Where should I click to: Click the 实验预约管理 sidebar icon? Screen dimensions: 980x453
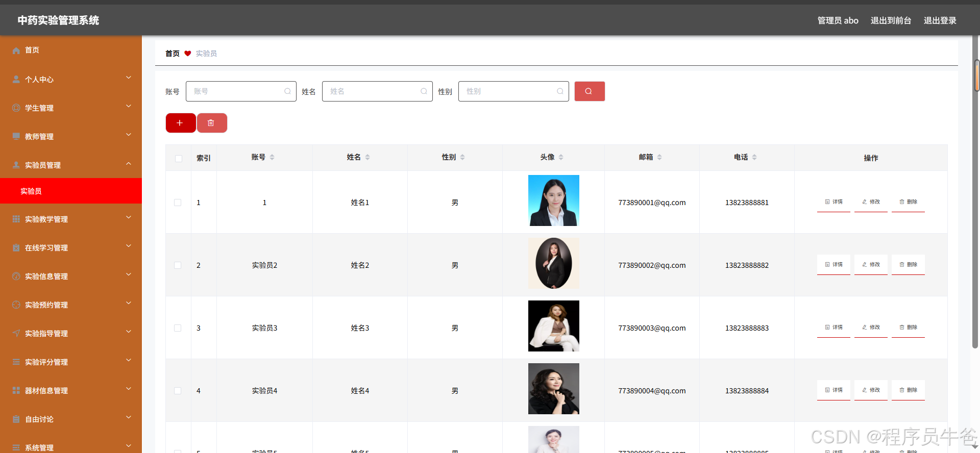[16, 305]
